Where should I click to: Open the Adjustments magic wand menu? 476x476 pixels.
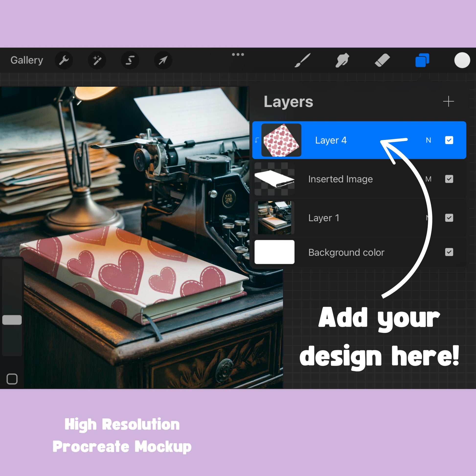point(97,60)
